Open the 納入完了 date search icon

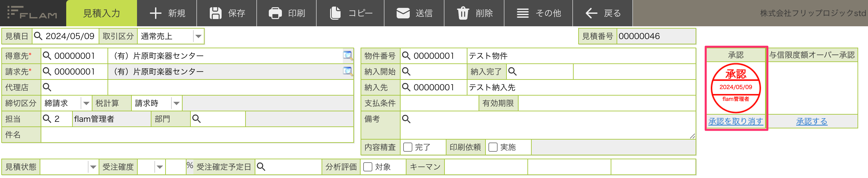point(512,72)
